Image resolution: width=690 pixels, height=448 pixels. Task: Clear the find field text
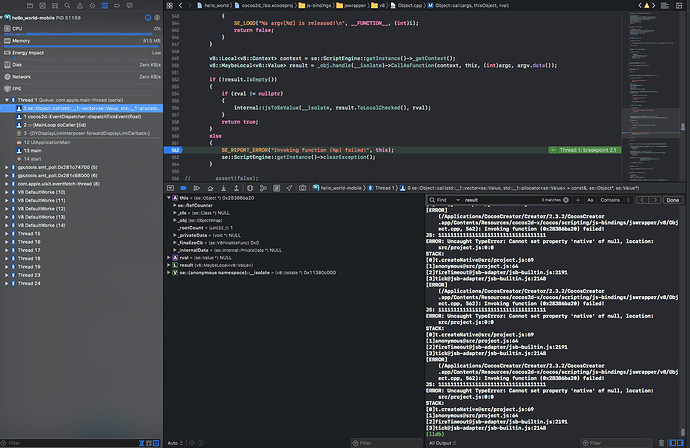[x=566, y=200]
